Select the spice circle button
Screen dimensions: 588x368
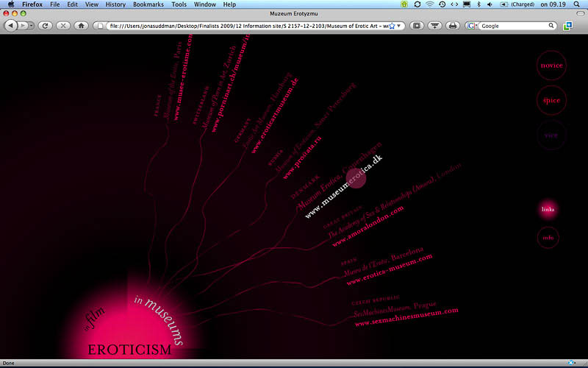point(551,100)
